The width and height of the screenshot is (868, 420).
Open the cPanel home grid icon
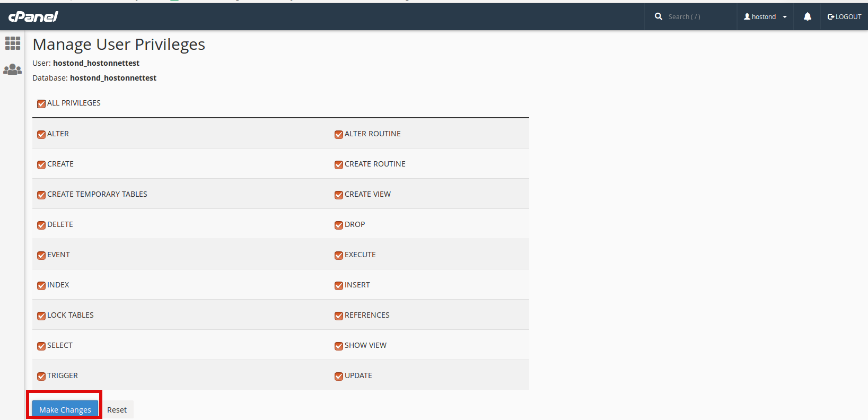13,43
